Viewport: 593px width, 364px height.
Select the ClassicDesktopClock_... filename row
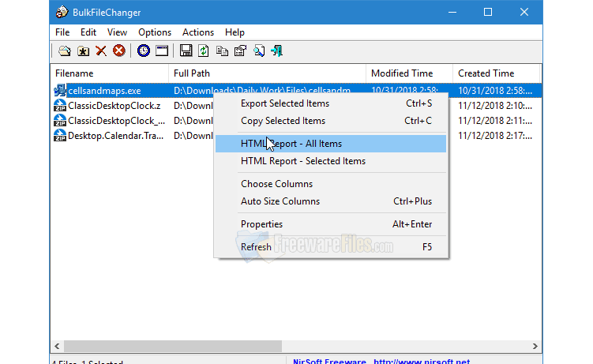click(x=117, y=121)
